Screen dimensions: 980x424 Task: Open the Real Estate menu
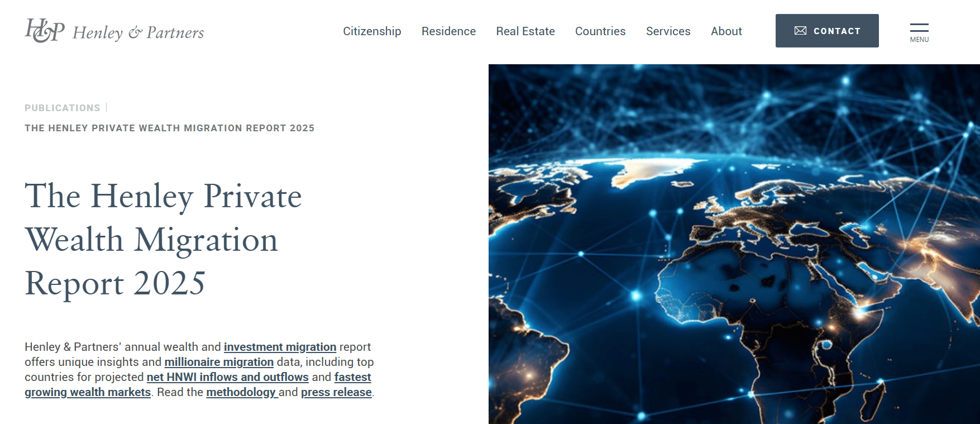click(x=525, y=31)
